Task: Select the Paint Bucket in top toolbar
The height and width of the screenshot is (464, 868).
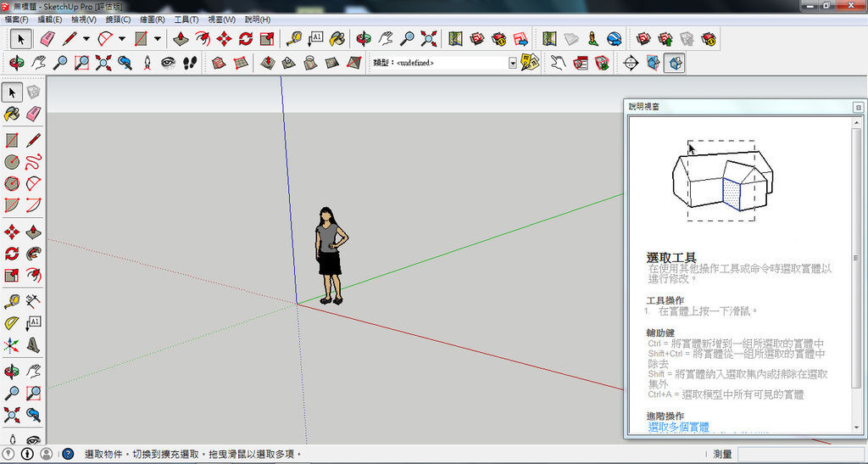Action: (337, 39)
